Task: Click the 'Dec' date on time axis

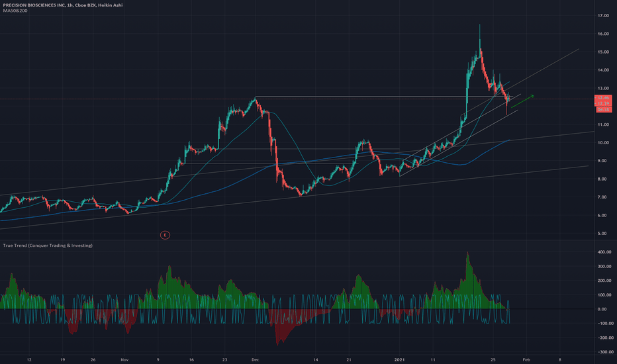Action: 255,359
